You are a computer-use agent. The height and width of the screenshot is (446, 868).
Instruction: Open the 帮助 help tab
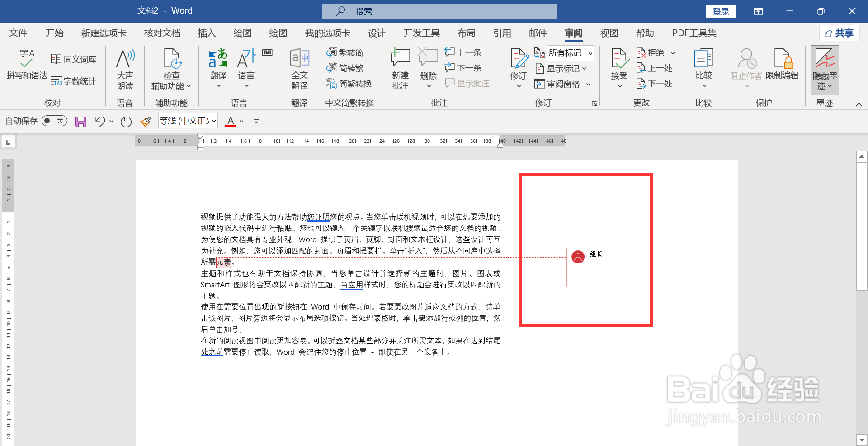pos(645,33)
